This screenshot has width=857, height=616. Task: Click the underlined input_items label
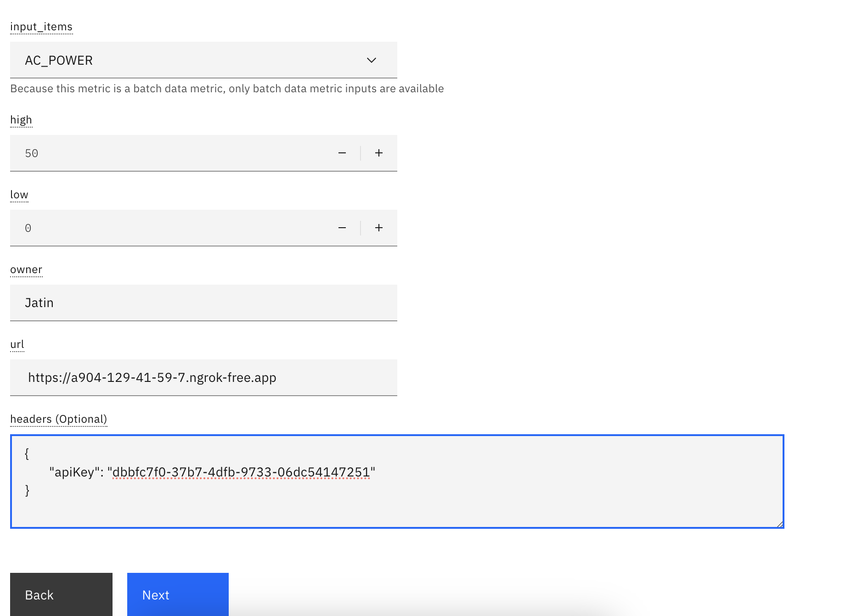[42, 26]
